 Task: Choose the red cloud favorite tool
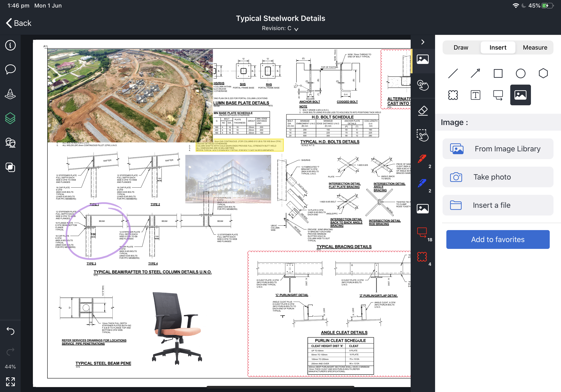click(422, 257)
